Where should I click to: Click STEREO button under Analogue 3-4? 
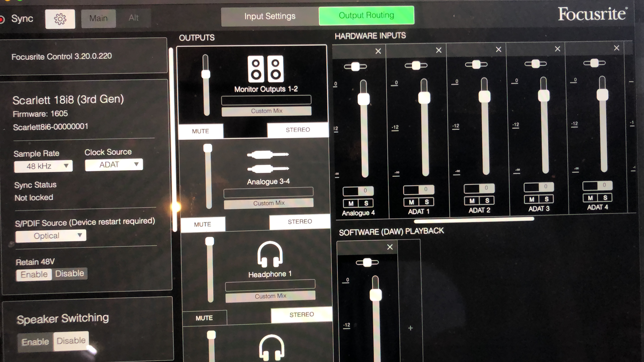point(300,222)
